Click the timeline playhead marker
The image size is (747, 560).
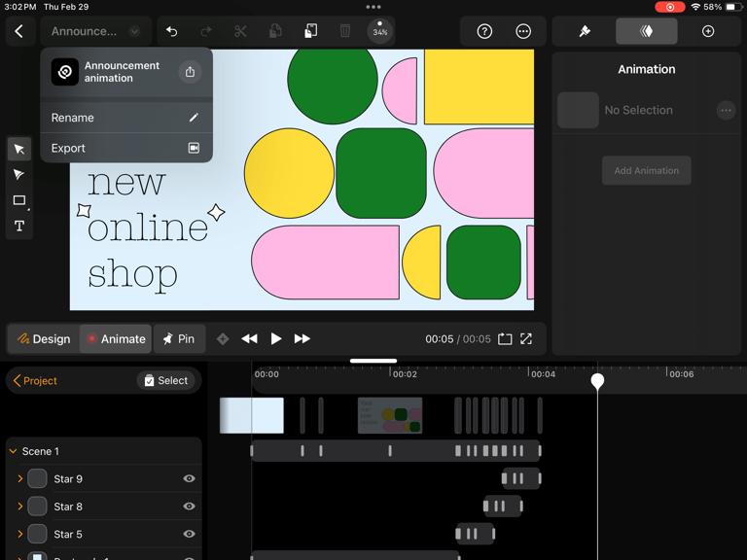(597, 381)
